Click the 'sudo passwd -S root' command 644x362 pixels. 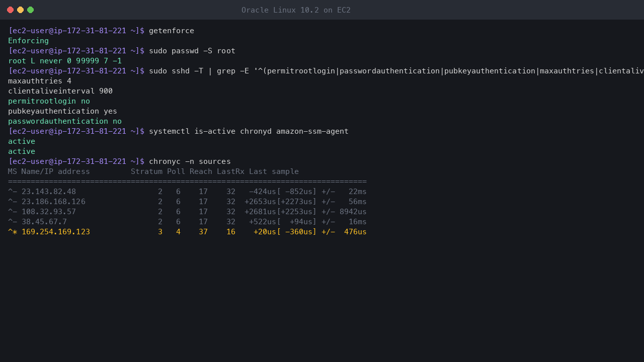click(x=192, y=51)
